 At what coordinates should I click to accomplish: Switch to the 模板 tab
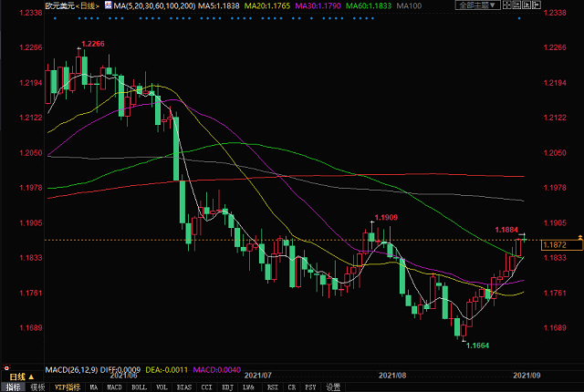coord(37,387)
